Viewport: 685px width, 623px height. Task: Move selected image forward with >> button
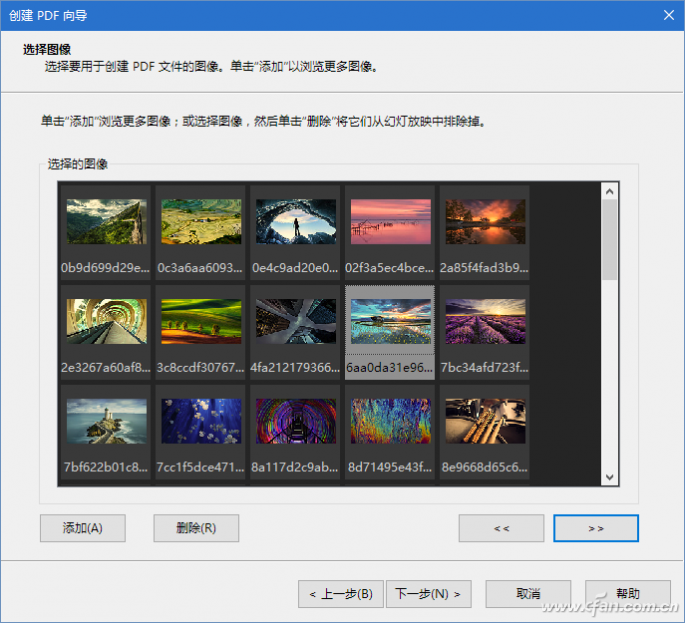pyautogui.click(x=596, y=528)
